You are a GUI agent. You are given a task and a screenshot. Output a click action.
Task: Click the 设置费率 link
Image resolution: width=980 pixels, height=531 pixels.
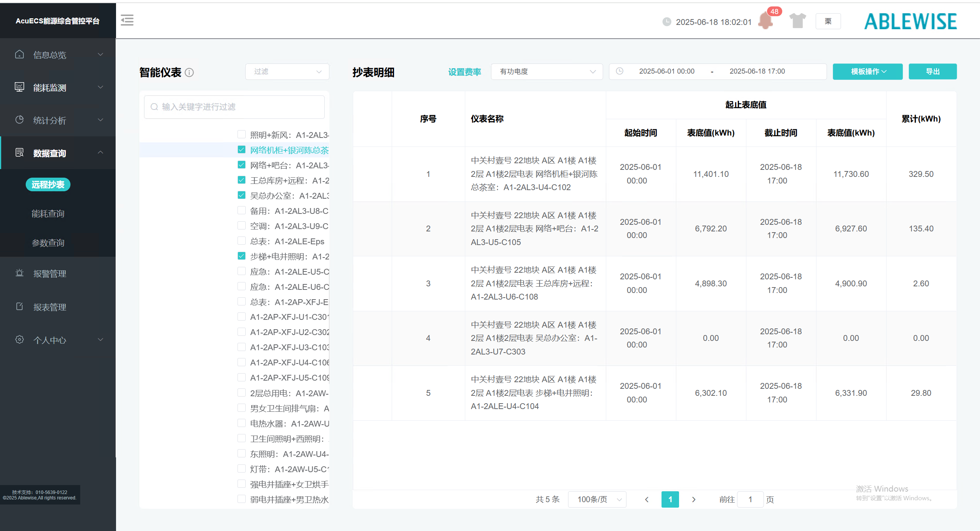(464, 72)
